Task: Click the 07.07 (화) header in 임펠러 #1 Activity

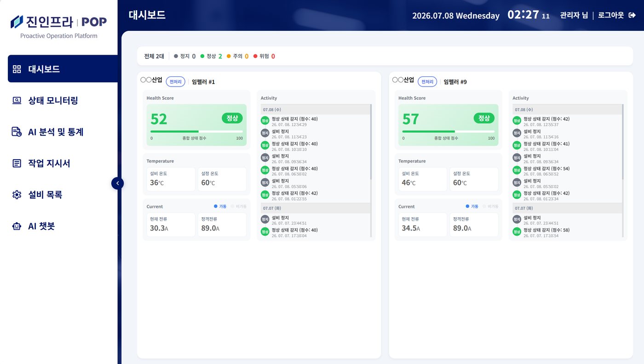Action: click(x=315, y=208)
